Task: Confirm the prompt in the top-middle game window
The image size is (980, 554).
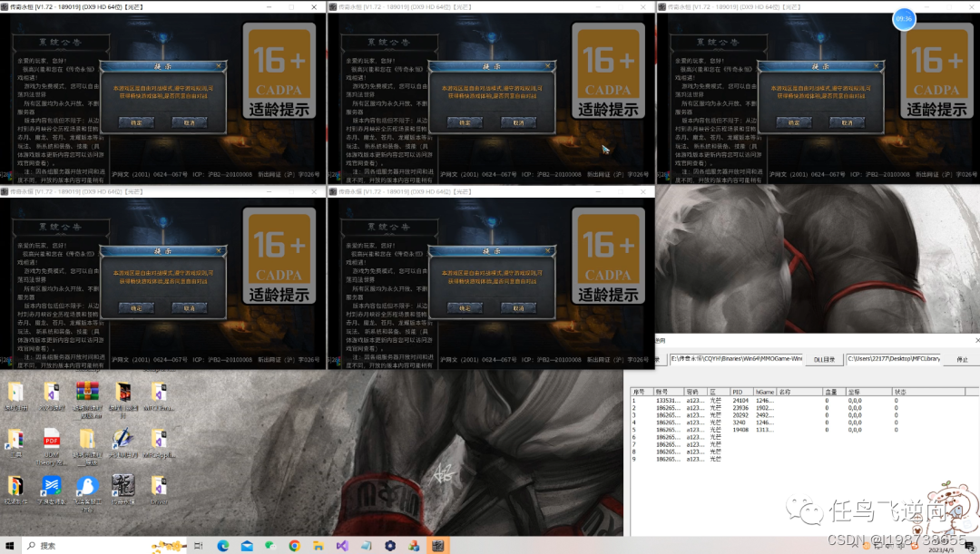Action: [465, 122]
